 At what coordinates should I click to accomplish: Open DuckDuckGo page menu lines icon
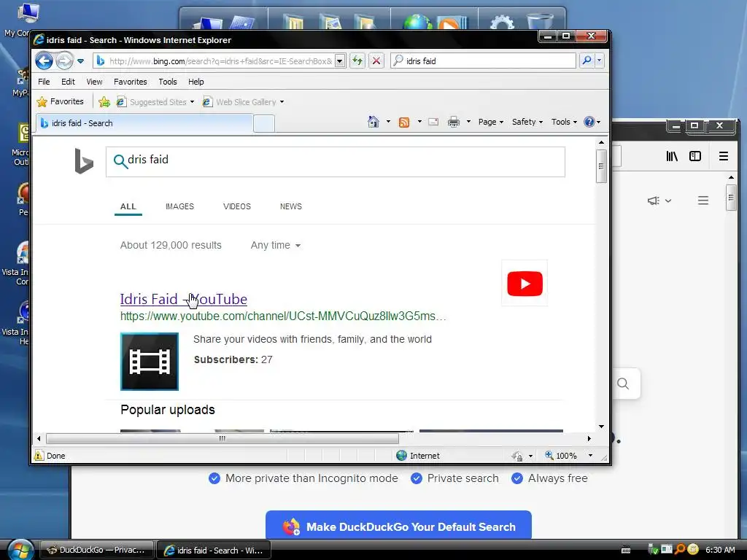(x=703, y=201)
